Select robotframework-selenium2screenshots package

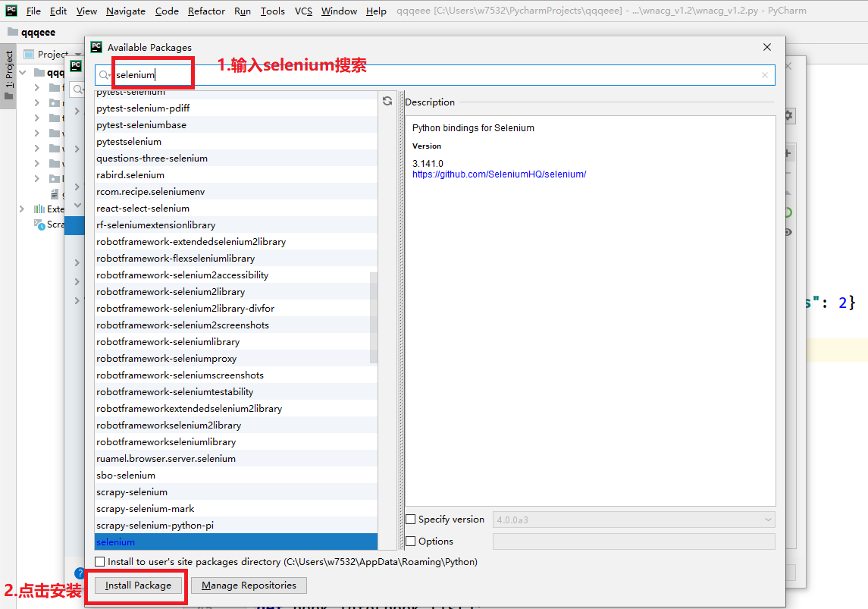[236, 325]
